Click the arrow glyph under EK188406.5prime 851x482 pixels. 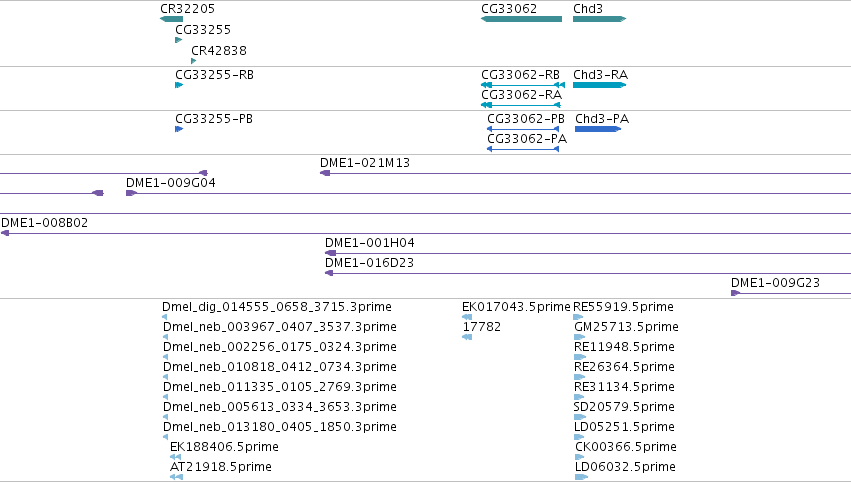[175, 457]
